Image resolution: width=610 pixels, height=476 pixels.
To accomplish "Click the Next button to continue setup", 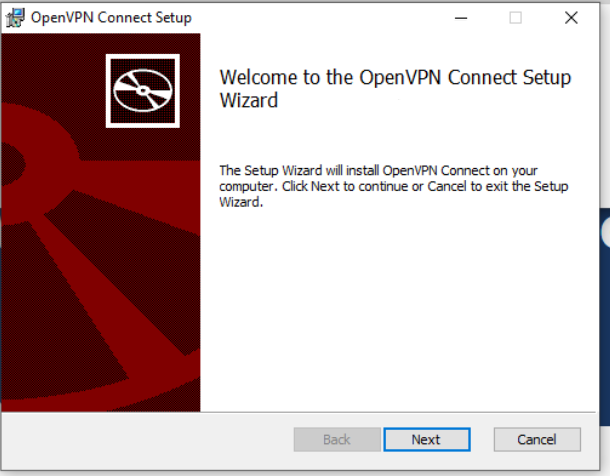I will click(x=427, y=439).
